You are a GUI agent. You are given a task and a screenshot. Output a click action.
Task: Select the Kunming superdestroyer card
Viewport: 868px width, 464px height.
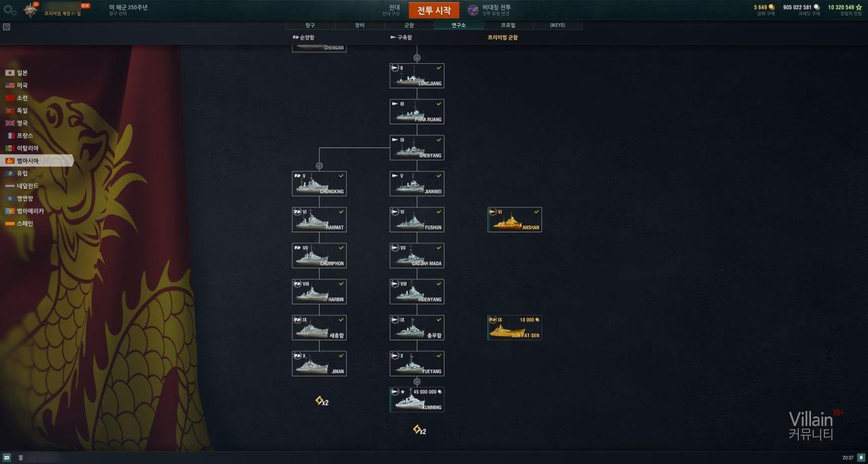click(417, 399)
